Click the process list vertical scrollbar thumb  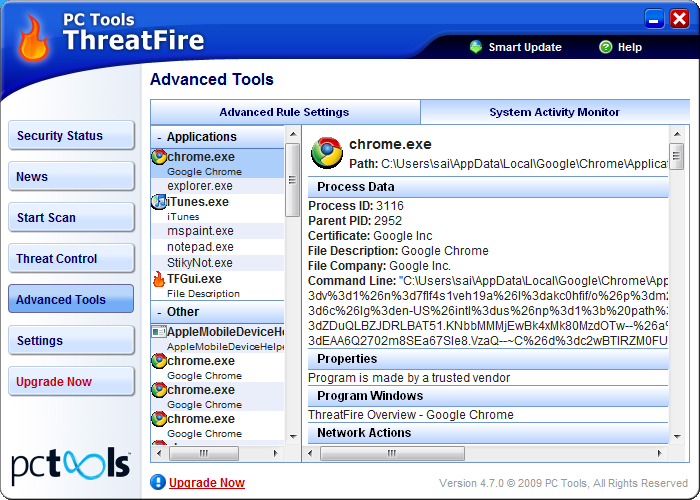(x=293, y=179)
